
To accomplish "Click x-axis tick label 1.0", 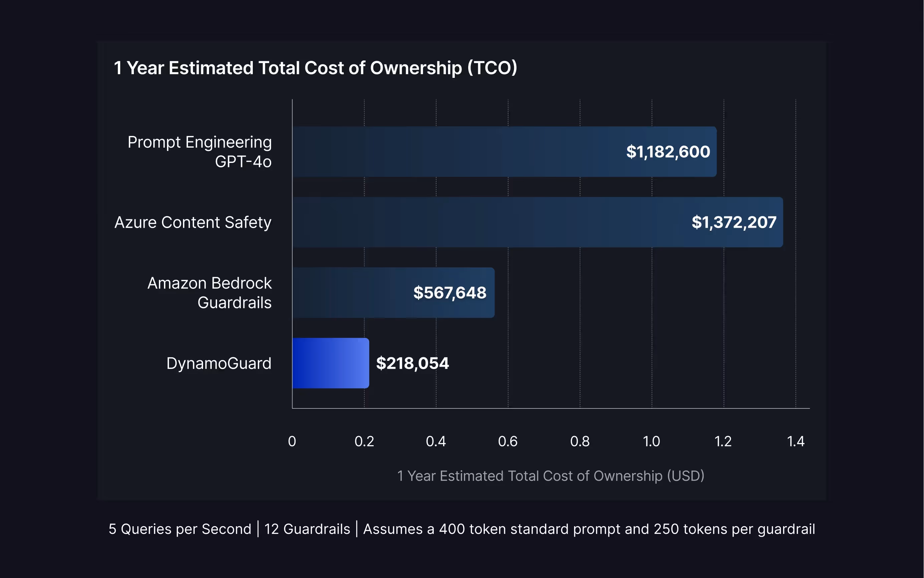I will (652, 441).
